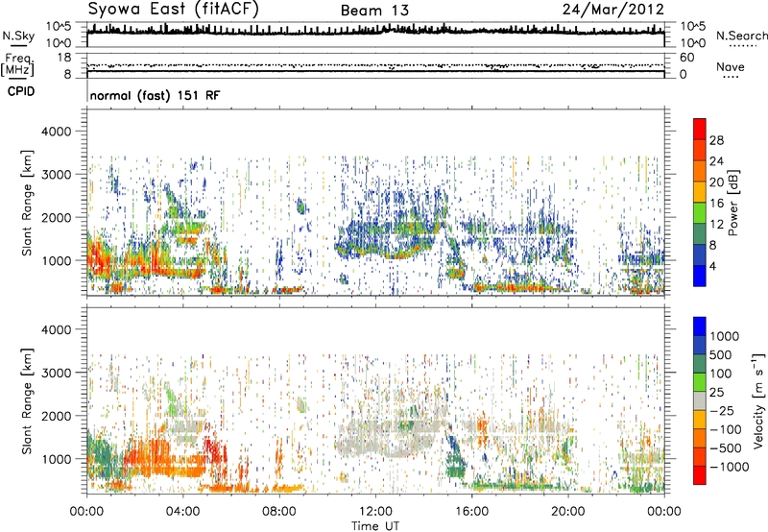The image size is (768, 532).
Task: Select the Velocity panel "Slant Range [km]" label
Action: [27, 401]
